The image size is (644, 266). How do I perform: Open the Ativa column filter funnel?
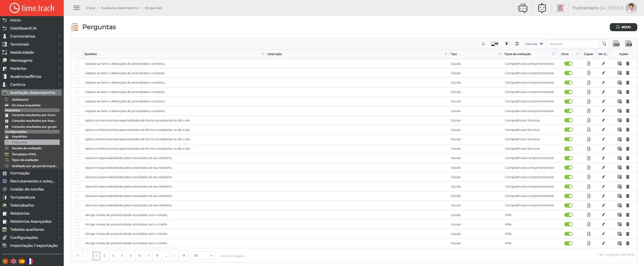pyautogui.click(x=577, y=54)
